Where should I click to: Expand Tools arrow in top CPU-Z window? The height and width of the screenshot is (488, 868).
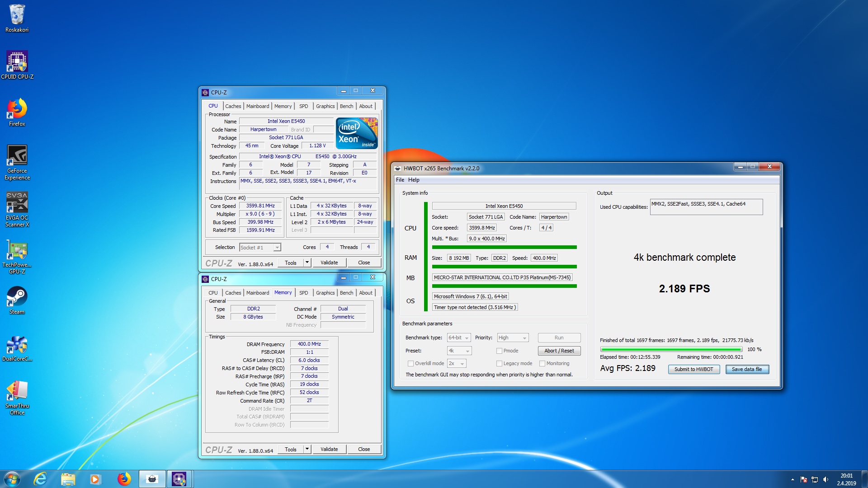point(307,263)
